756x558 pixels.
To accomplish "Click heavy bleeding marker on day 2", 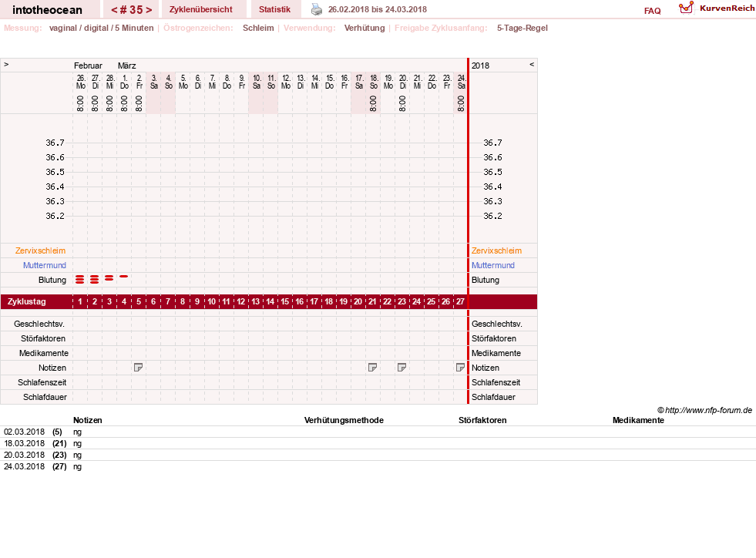I will 95,279.
